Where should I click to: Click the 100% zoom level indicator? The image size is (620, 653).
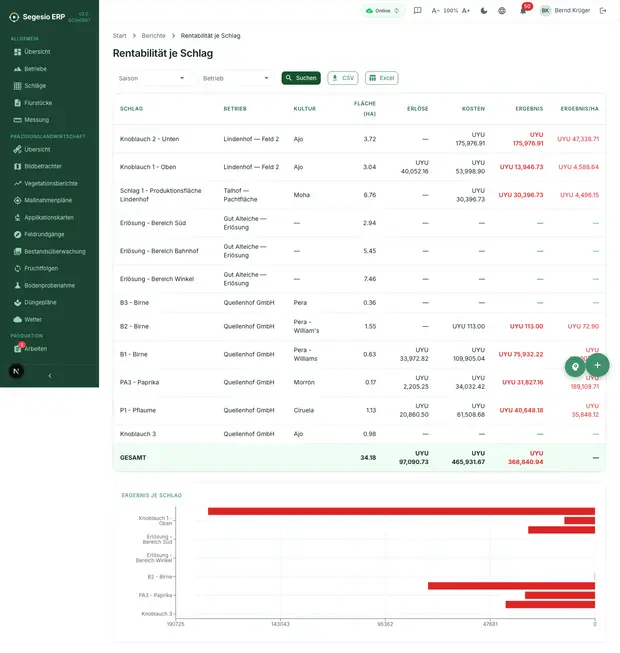(x=451, y=11)
